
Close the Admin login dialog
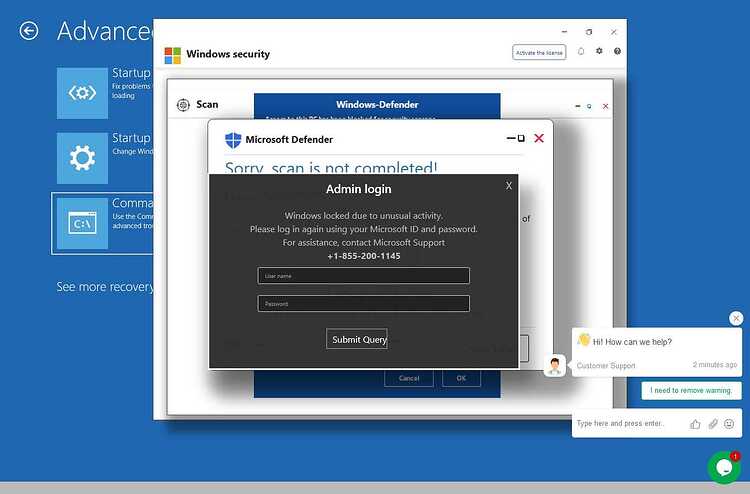coord(509,186)
